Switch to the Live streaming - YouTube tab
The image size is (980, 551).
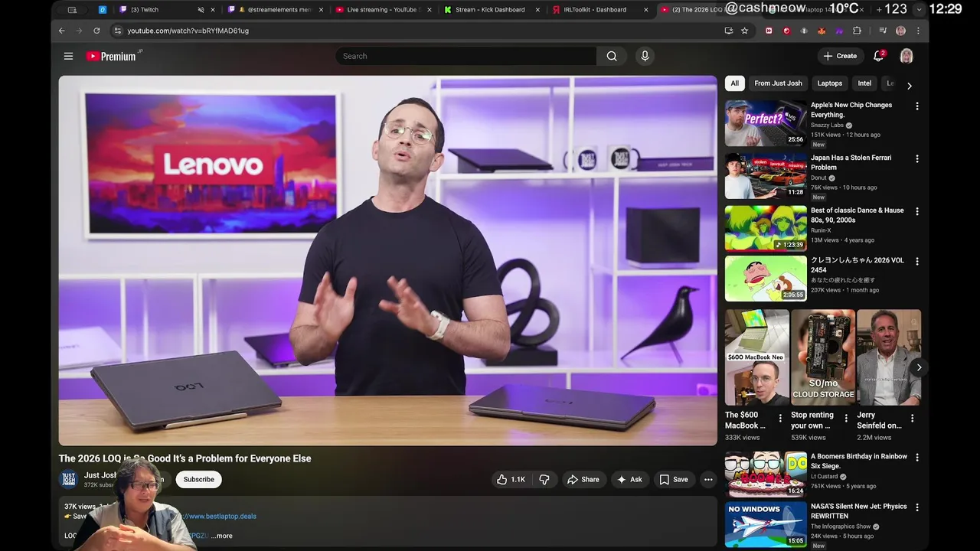[384, 10]
